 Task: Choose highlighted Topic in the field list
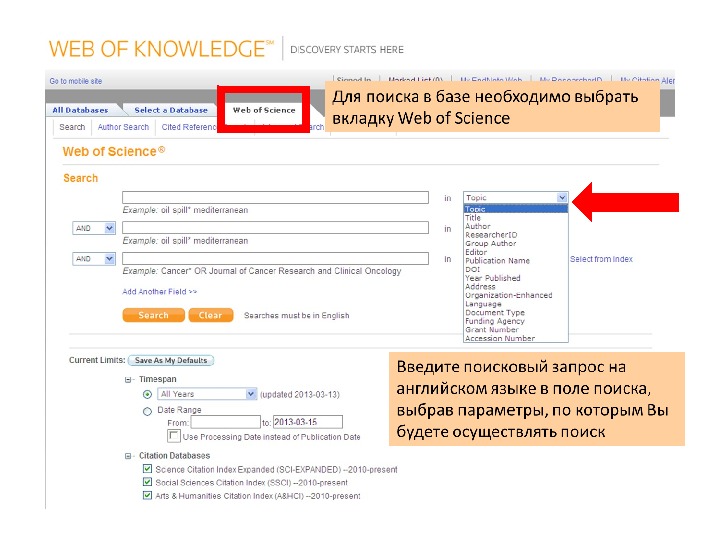coord(516,209)
